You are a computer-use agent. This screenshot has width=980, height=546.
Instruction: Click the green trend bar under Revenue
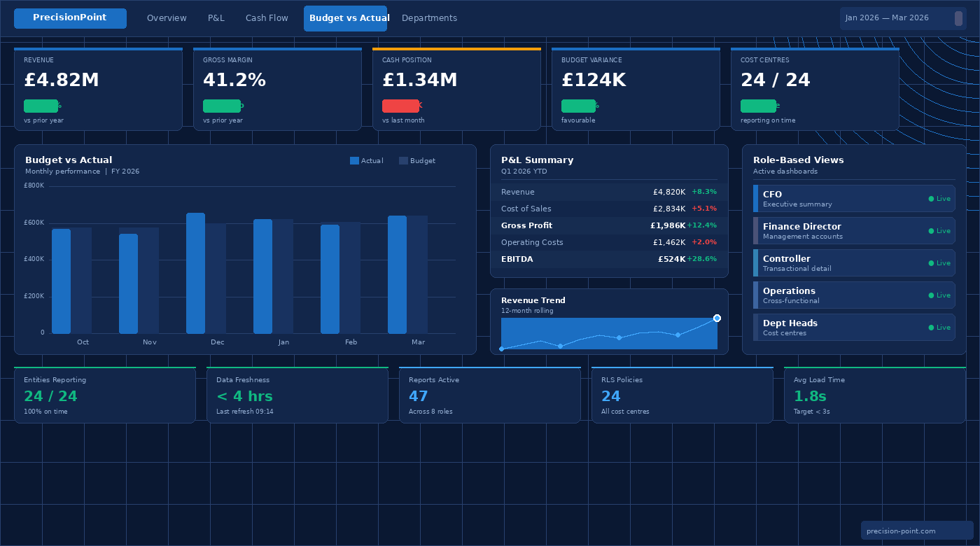click(x=42, y=106)
